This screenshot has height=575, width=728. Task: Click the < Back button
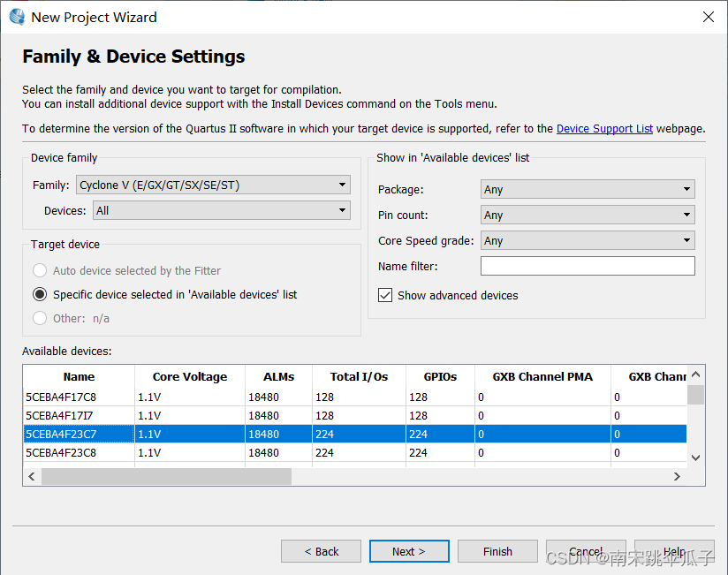coord(321,551)
